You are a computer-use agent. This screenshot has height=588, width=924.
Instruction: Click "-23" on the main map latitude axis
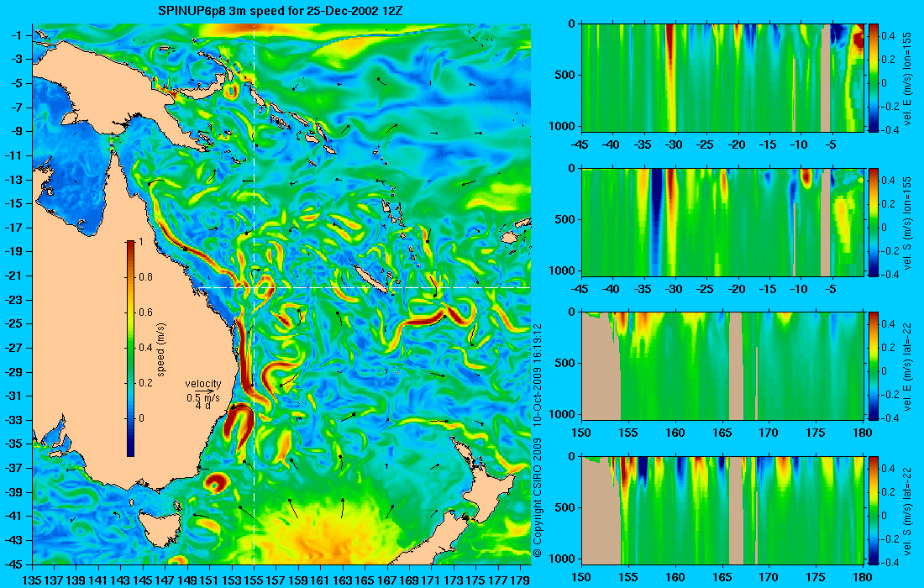click(14, 299)
